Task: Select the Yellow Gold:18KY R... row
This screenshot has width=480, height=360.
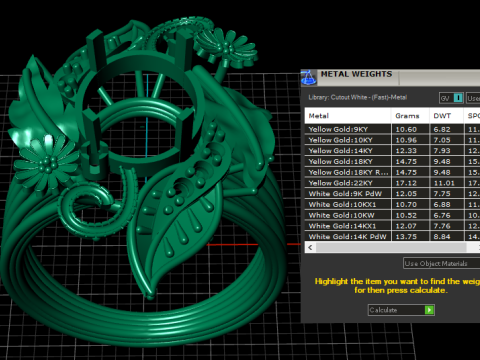Action: click(x=392, y=172)
